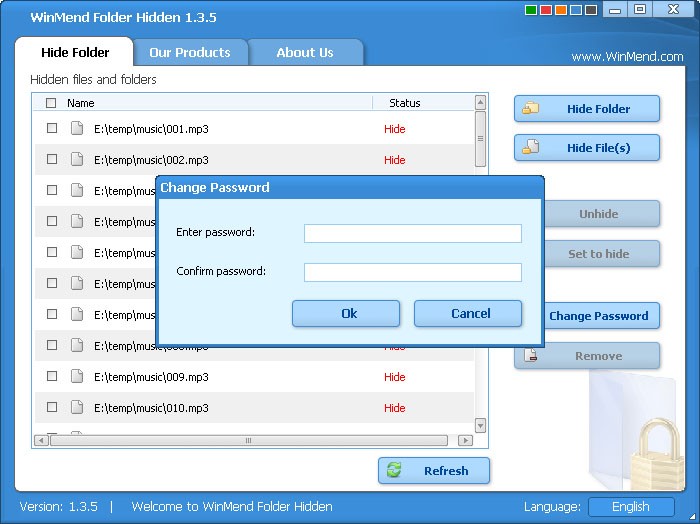Open the www.WinMend.com link
Screen dimensions: 700x524
627,57
